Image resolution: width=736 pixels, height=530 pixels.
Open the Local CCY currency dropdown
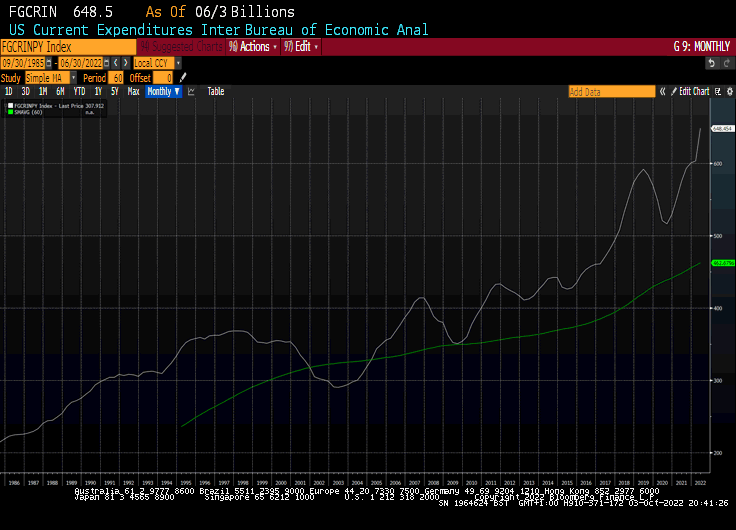(x=158, y=63)
